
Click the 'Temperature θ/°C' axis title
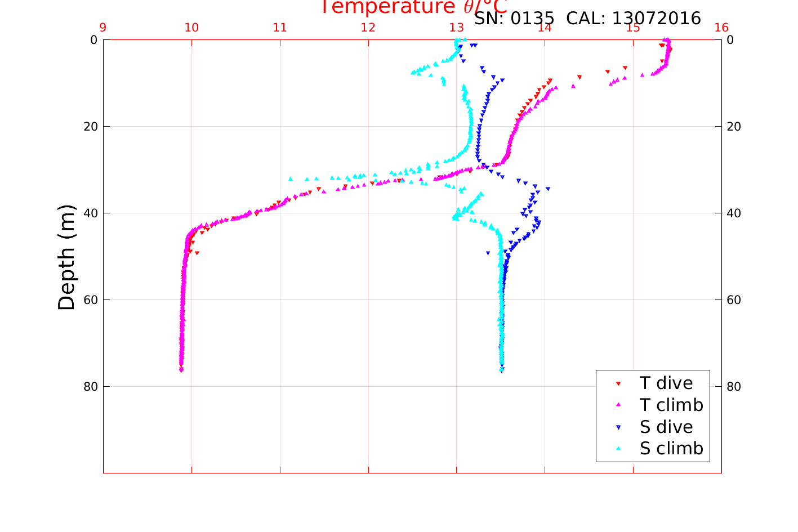point(414,7)
